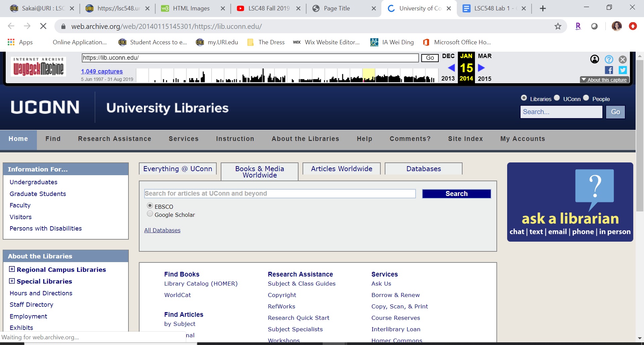
Task: View site information lock icon
Action: pos(63,26)
